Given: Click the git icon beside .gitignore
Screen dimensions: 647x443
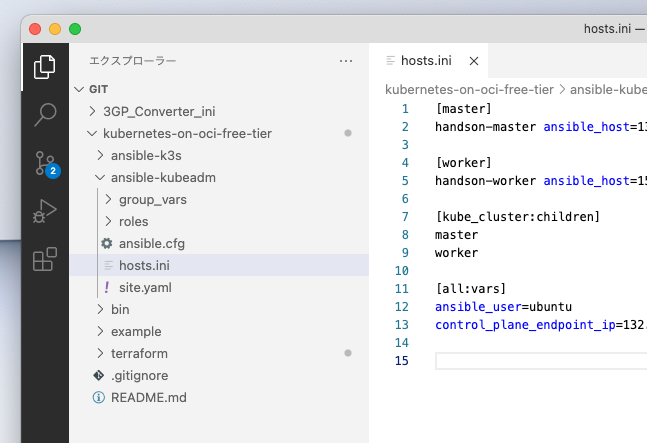Looking at the screenshot, I should (99, 375).
